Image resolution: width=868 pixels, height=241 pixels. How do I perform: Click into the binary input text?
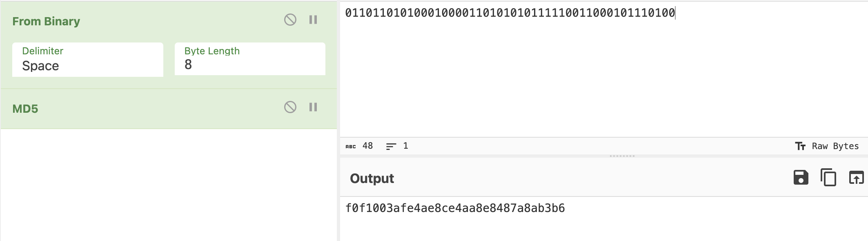click(510, 13)
